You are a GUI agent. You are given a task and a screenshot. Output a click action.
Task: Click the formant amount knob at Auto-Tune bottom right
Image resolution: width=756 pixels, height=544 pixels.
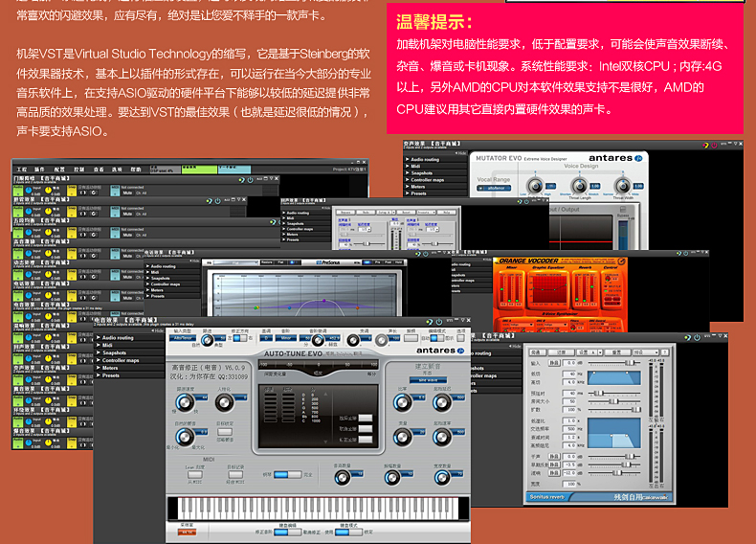pyautogui.click(x=442, y=478)
